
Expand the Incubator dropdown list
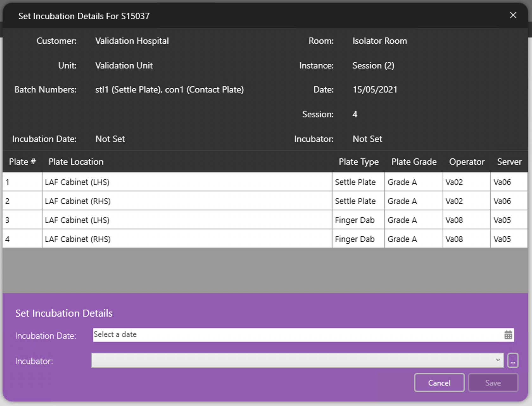497,360
